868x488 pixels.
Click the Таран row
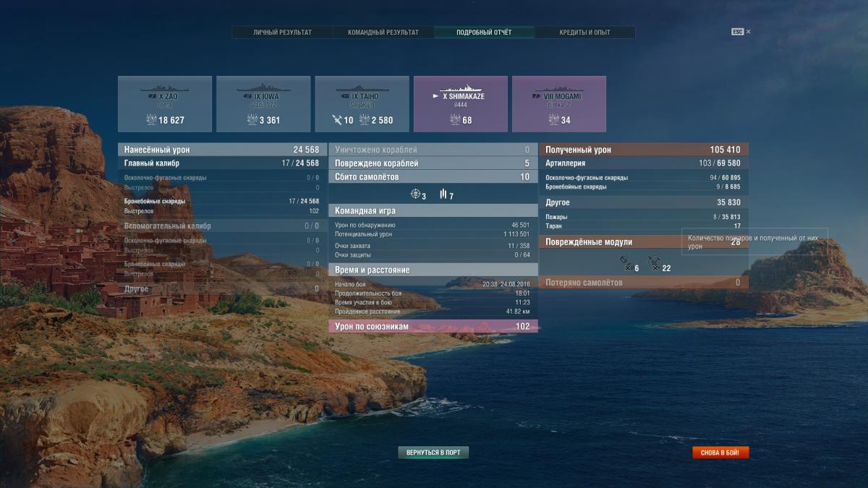[x=644, y=226]
